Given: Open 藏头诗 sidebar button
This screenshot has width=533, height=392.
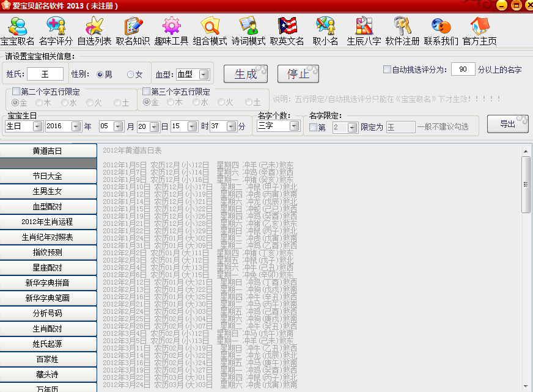Looking at the screenshot, I should (48, 374).
